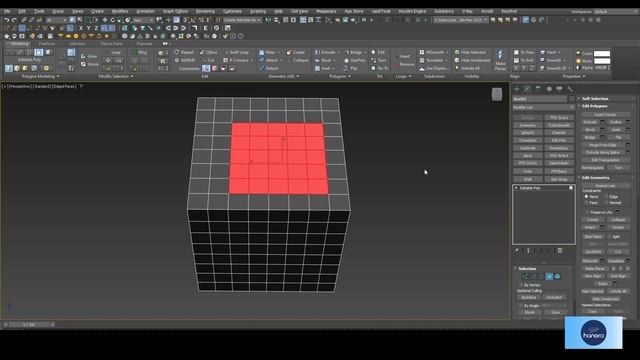This screenshot has width=640, height=360.
Task: Expand the Modify Selection ribbon panel
Action: [x=116, y=76]
